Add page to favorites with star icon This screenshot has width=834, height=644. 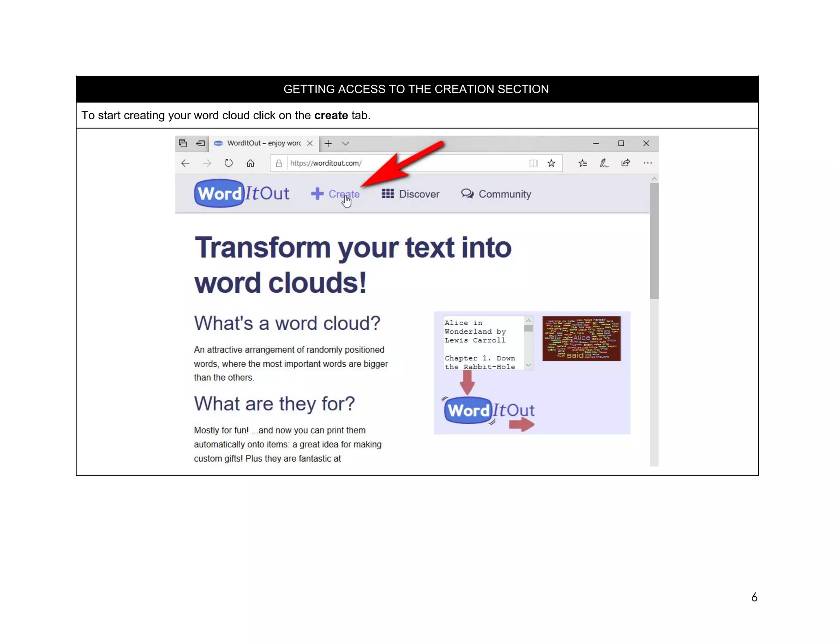[x=551, y=163]
